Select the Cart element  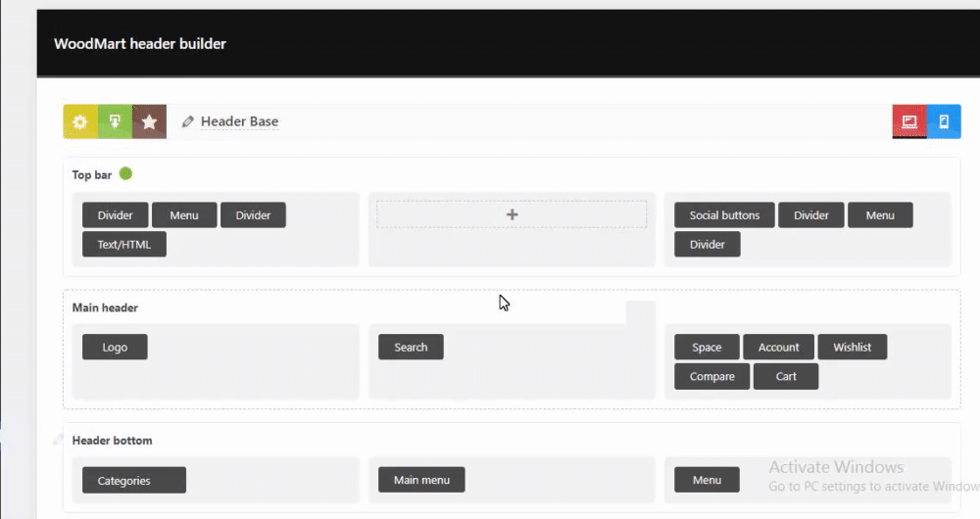(786, 377)
